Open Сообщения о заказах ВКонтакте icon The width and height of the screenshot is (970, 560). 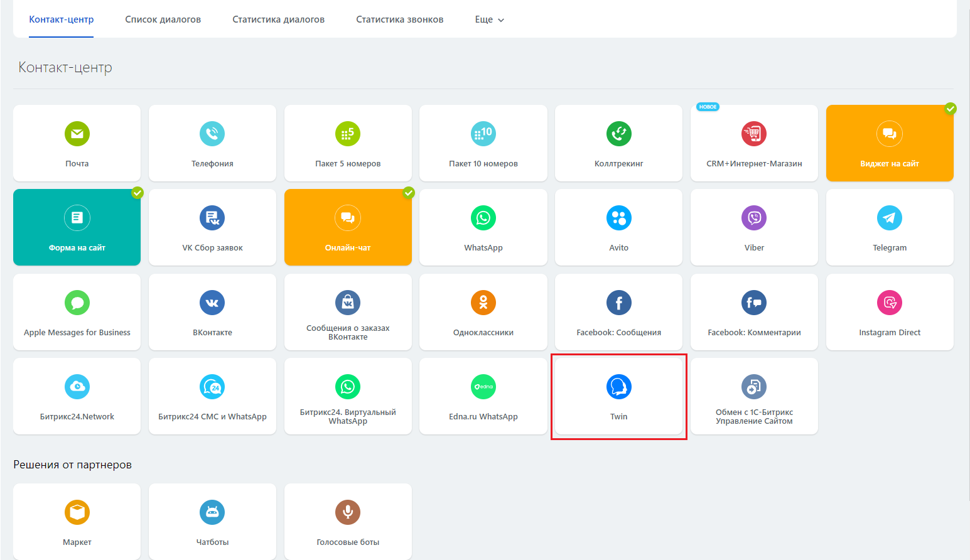(x=348, y=303)
